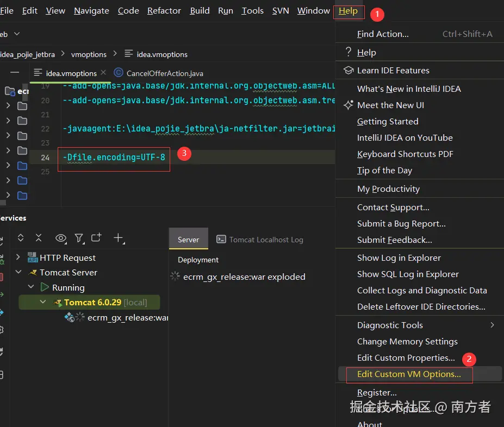
Task: Collapse Tomcat Server node
Action: point(18,272)
